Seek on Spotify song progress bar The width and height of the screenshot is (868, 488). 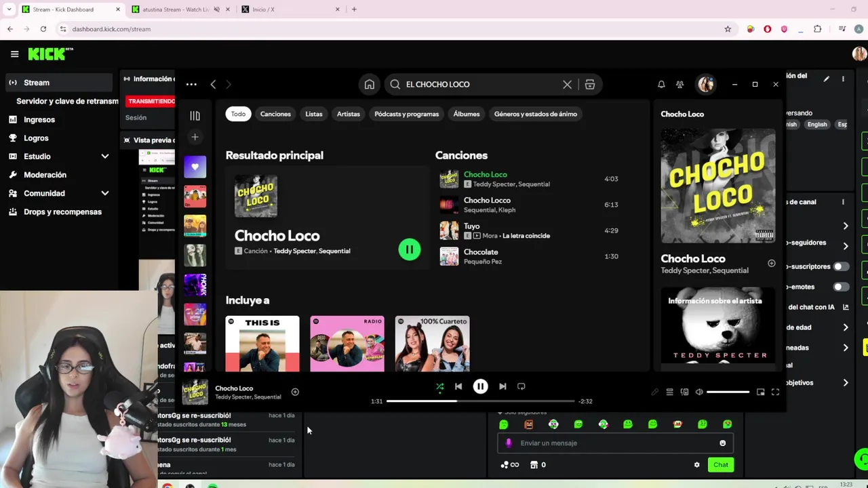481,401
